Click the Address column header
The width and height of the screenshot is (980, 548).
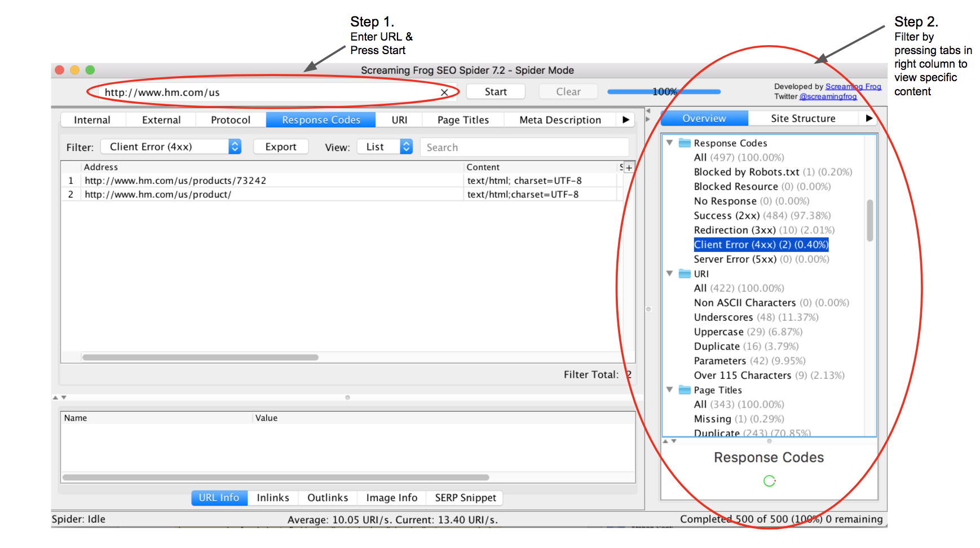point(272,167)
